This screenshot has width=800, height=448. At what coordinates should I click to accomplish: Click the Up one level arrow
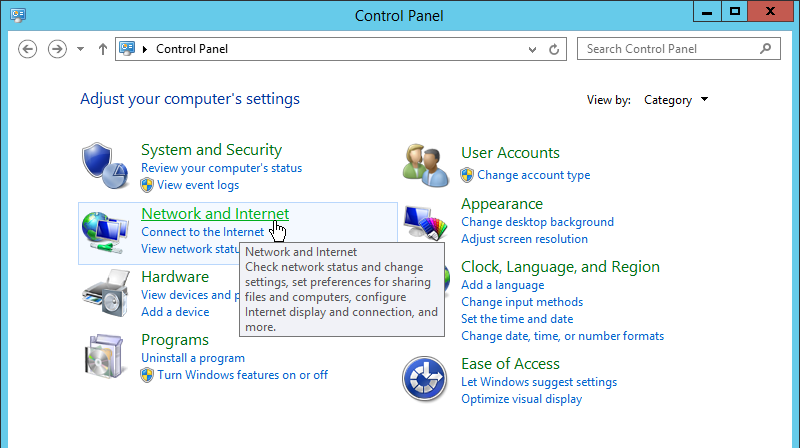tap(102, 49)
